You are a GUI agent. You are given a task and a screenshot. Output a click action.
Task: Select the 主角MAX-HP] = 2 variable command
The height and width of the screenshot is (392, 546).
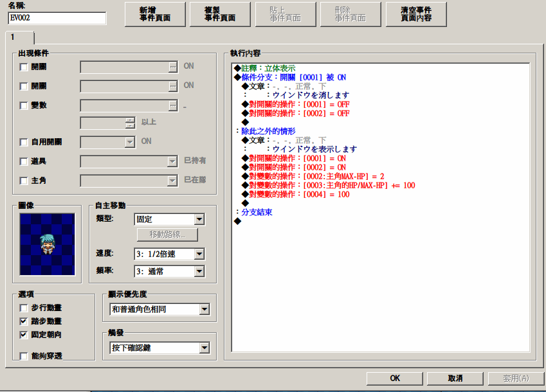(x=313, y=176)
